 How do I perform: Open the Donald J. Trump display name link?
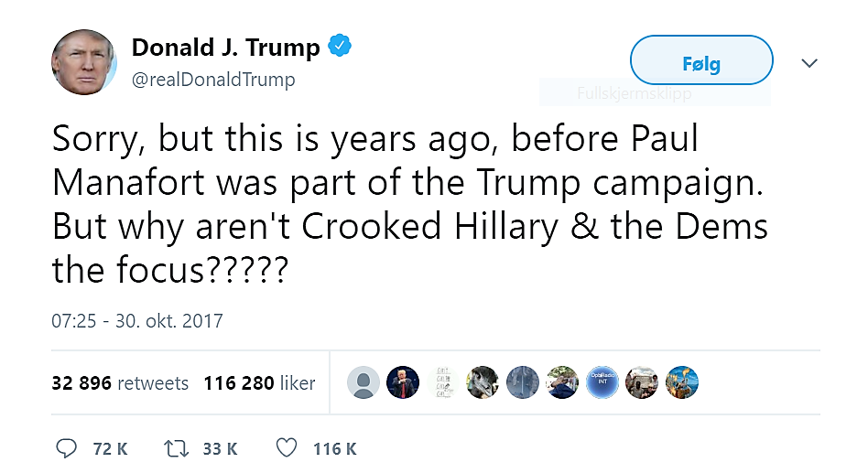[x=226, y=47]
